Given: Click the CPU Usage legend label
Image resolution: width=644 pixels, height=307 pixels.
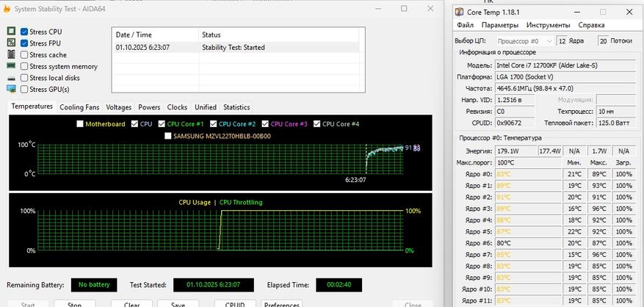Looking at the screenshot, I should [195, 202].
